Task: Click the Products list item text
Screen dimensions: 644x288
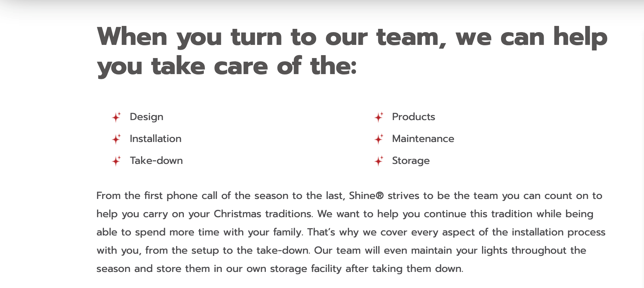Action: click(x=414, y=117)
